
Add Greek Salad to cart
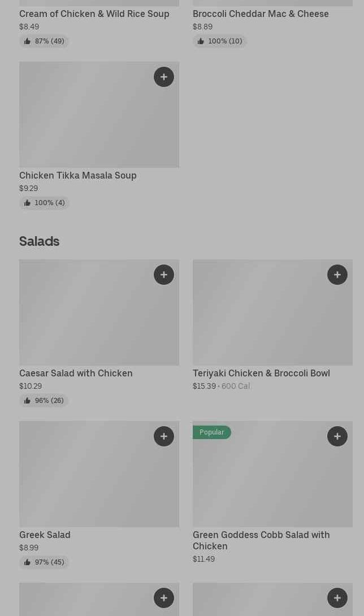164,436
